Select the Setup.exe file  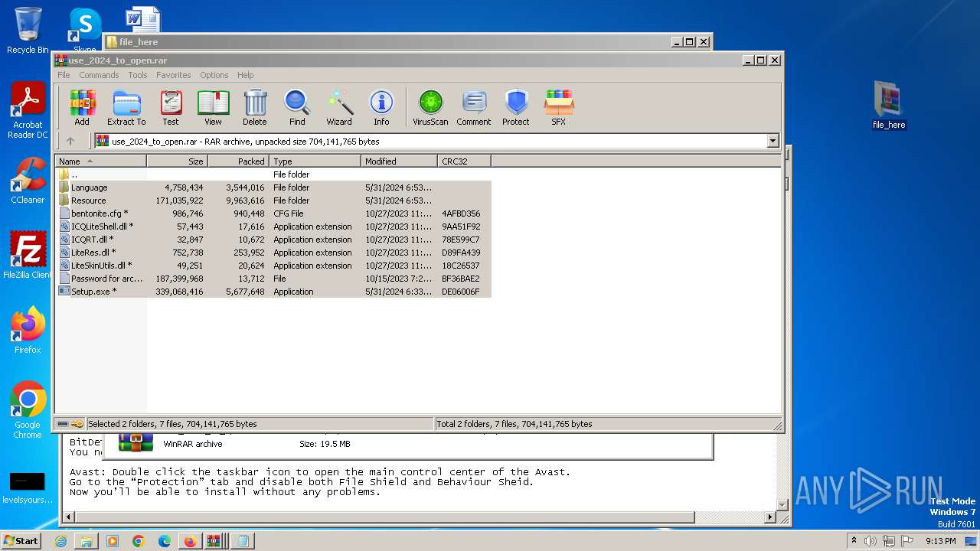point(273,292)
